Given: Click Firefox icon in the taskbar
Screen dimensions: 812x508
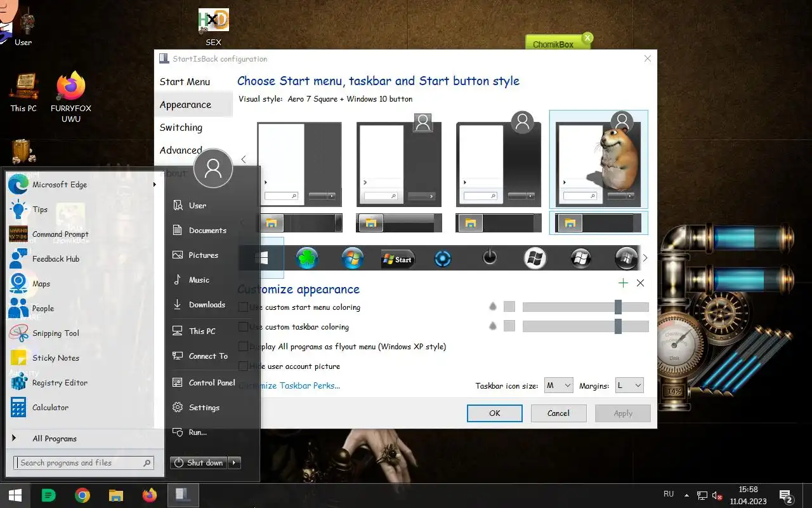Looking at the screenshot, I should click(150, 495).
